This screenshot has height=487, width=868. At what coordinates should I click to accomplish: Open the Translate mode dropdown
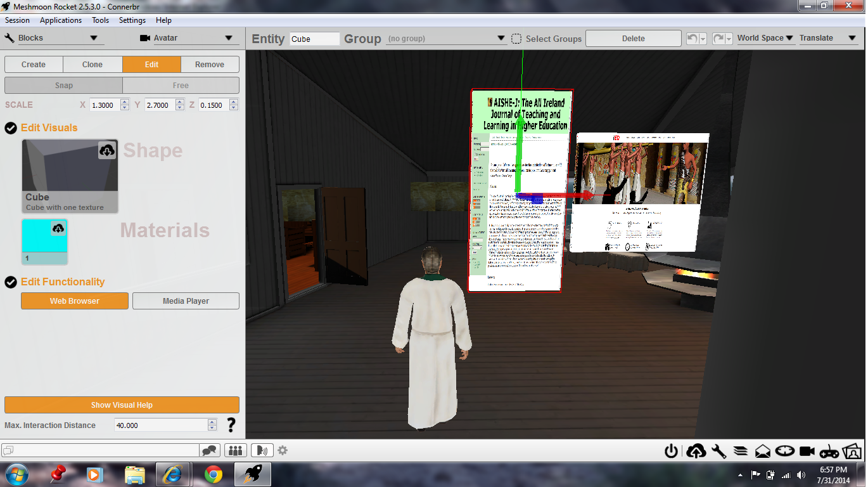coord(827,38)
